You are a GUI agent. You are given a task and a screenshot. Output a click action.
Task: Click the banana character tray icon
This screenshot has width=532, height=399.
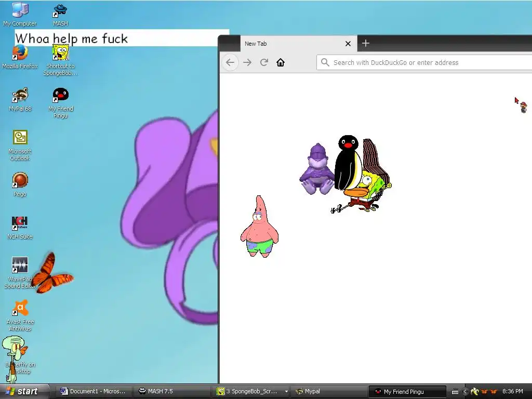(475, 392)
